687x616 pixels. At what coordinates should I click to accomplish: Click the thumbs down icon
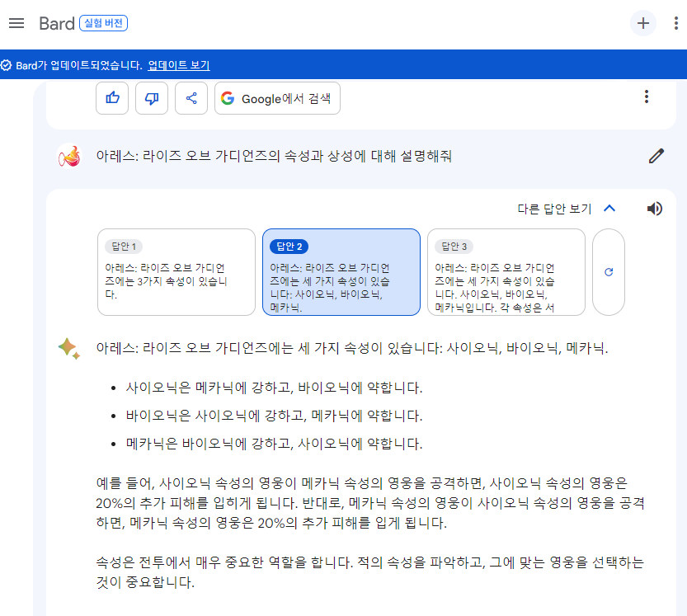click(152, 97)
